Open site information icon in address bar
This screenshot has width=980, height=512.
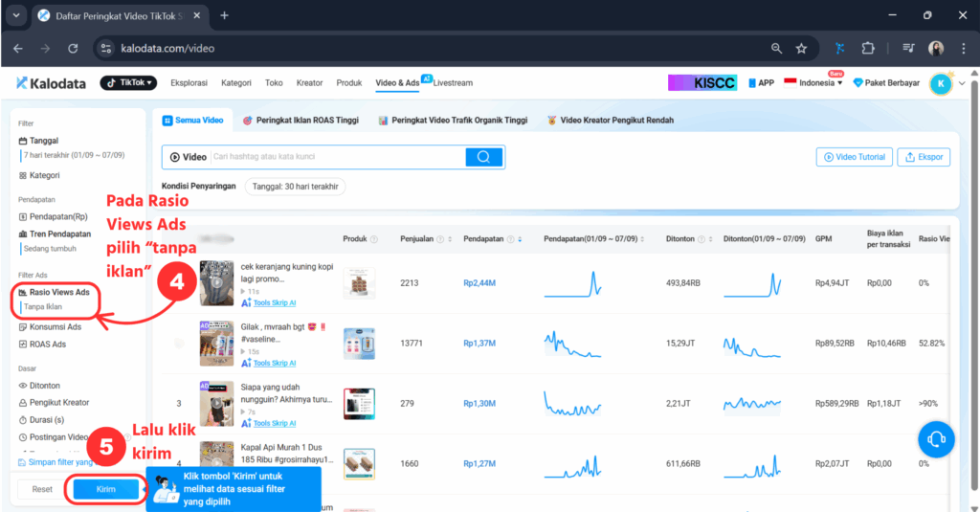tap(106, 48)
